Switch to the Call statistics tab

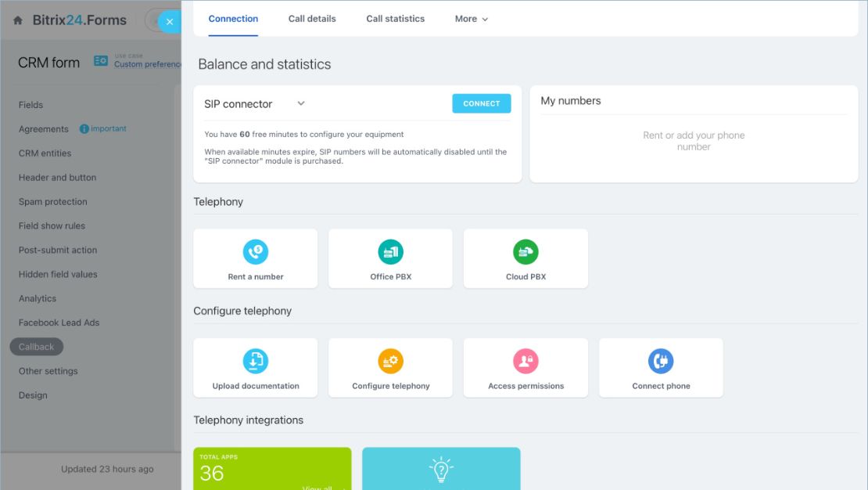395,19
